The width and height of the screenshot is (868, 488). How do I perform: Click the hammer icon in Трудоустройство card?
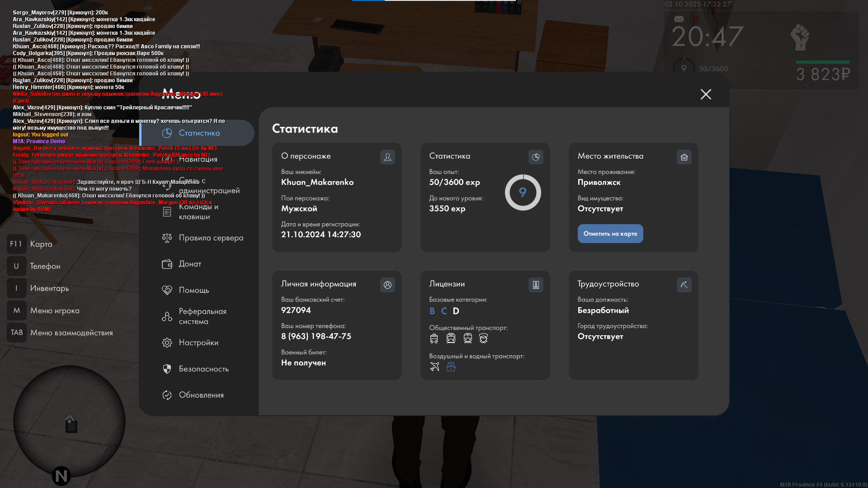click(684, 285)
